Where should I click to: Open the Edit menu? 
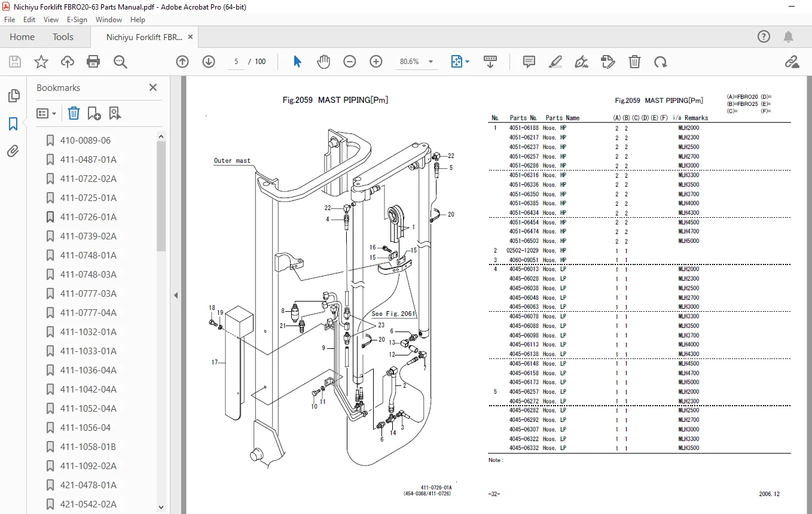coord(29,20)
